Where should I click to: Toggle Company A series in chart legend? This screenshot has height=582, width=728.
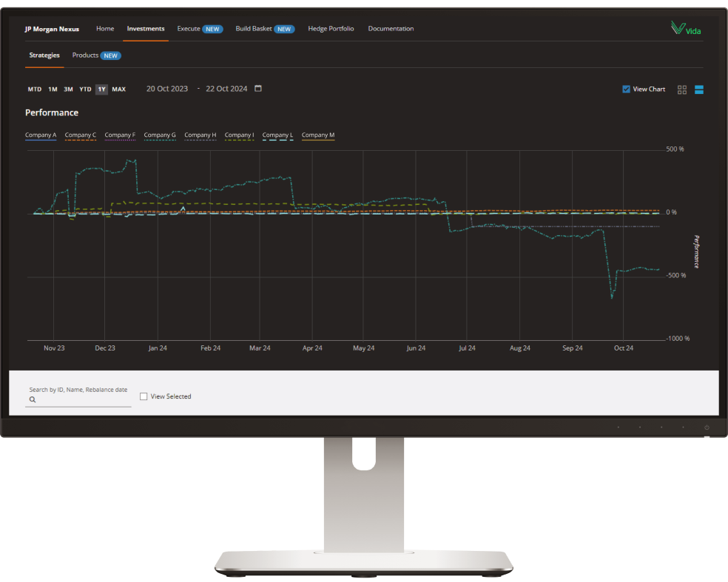(41, 135)
